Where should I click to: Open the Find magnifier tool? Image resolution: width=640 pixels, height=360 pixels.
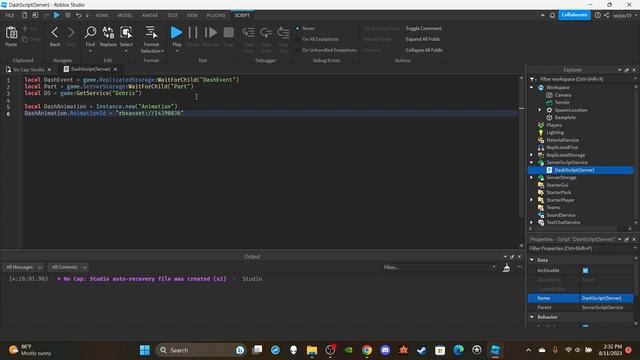coord(90,32)
